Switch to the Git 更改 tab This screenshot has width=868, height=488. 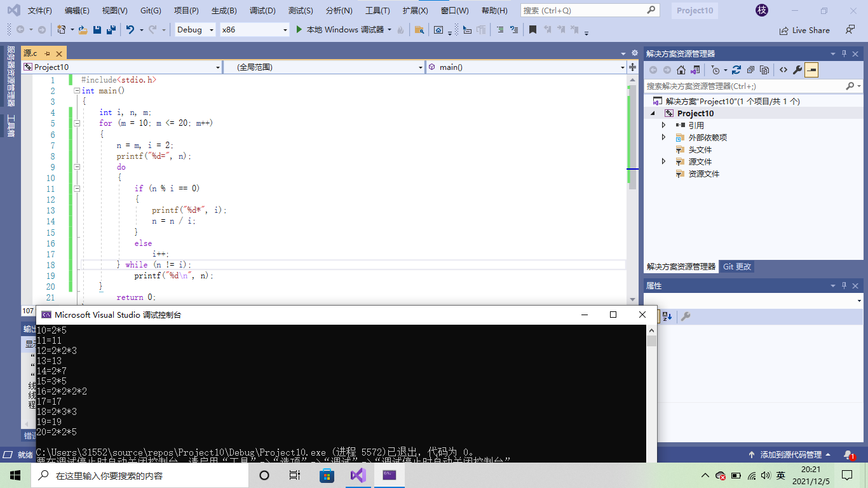737,267
